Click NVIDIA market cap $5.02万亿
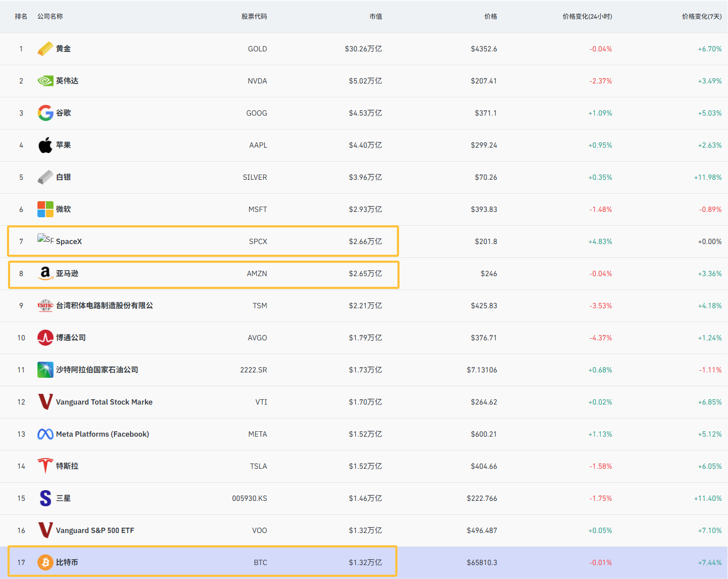Viewport: 728px width, 579px height. [365, 81]
